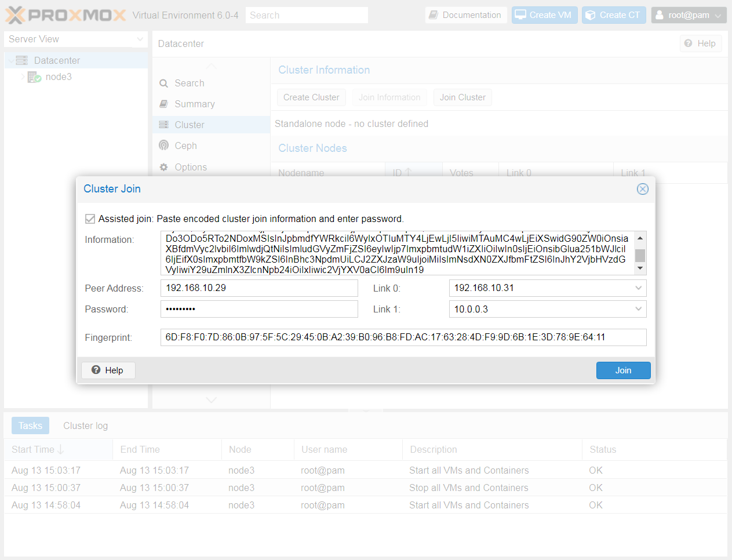Click the Status column header
The height and width of the screenshot is (560, 732).
point(654,449)
